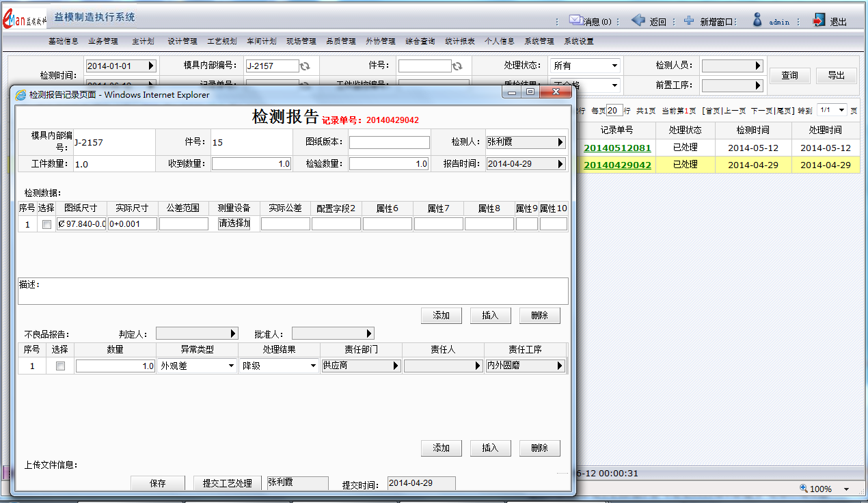Click the zoom magnifier icon at 100%
The height and width of the screenshot is (503, 868).
click(804, 489)
